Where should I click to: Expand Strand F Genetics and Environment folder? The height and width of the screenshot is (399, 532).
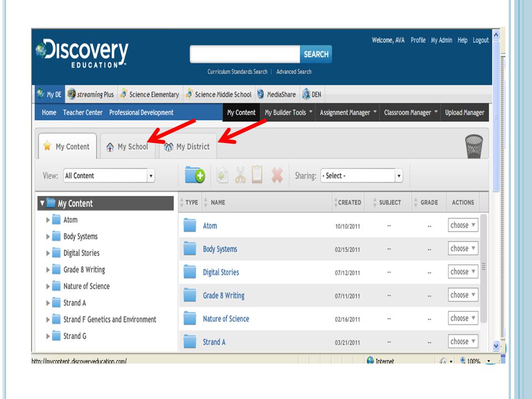pyautogui.click(x=48, y=320)
